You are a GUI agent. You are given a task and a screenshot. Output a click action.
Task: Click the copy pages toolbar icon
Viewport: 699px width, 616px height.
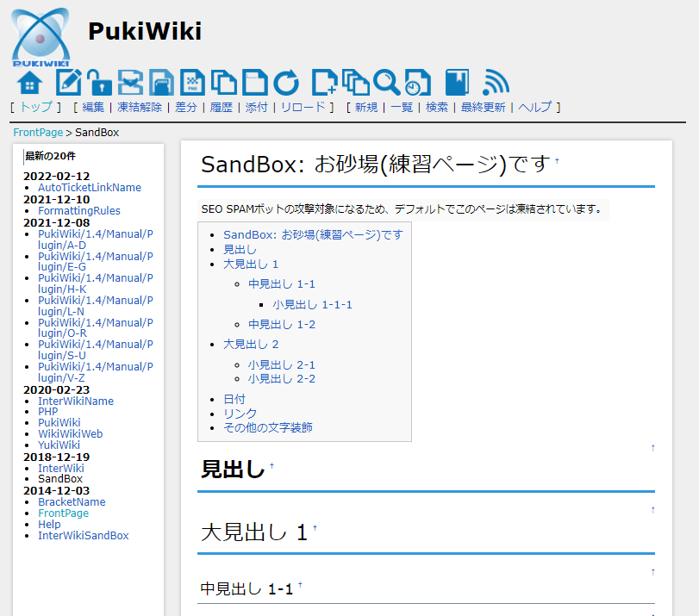tap(224, 83)
